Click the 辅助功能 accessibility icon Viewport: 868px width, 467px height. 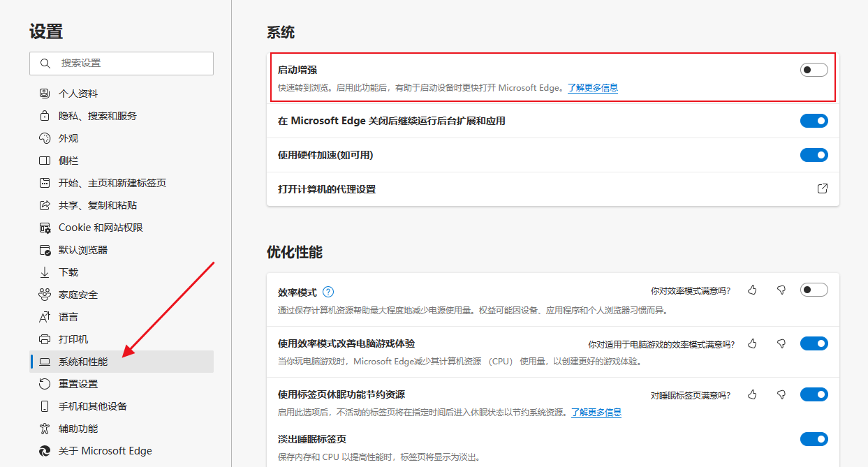click(45, 429)
